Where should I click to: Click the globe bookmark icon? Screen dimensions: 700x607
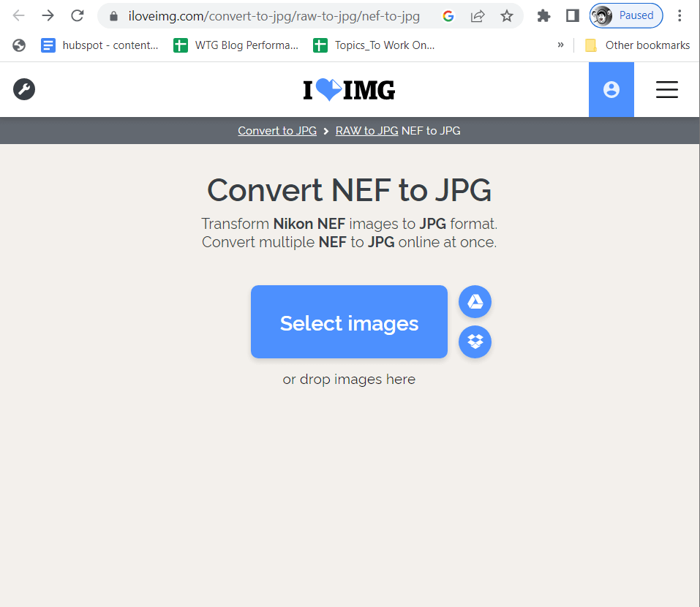19,45
